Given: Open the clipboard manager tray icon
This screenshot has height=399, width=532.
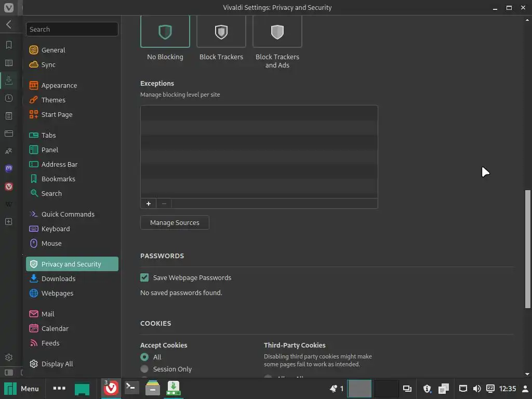Looking at the screenshot, I should click(x=444, y=389).
